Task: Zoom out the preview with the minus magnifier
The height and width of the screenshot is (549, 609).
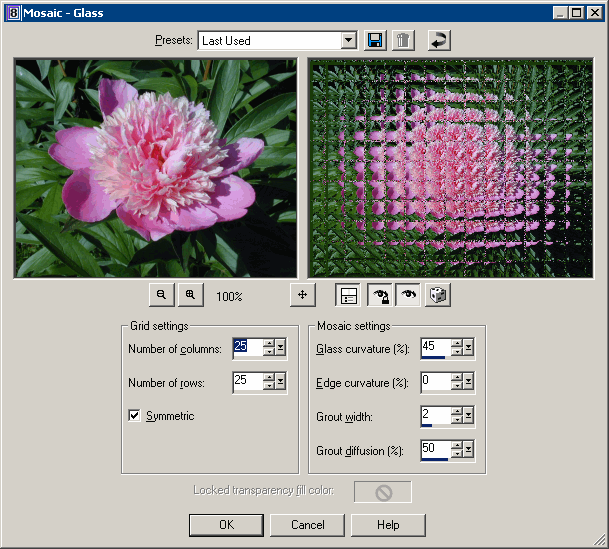Action: (162, 295)
